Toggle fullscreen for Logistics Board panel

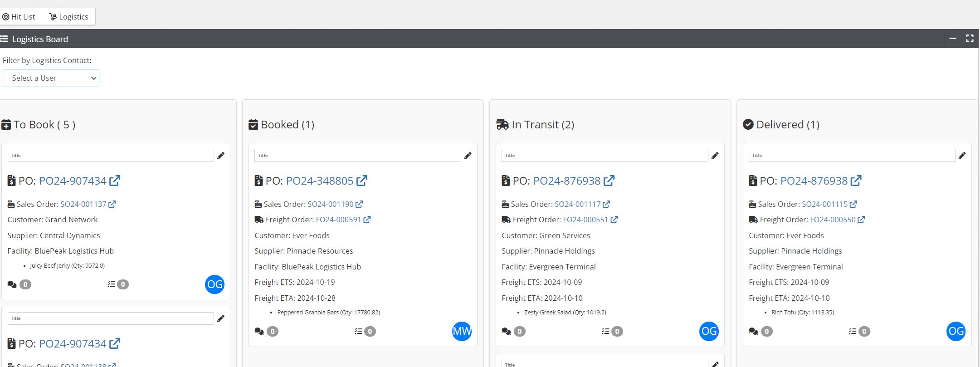[970, 39]
